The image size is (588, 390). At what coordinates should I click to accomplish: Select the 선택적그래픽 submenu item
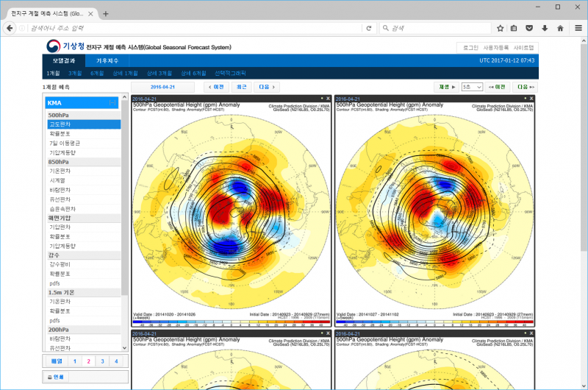pyautogui.click(x=230, y=73)
